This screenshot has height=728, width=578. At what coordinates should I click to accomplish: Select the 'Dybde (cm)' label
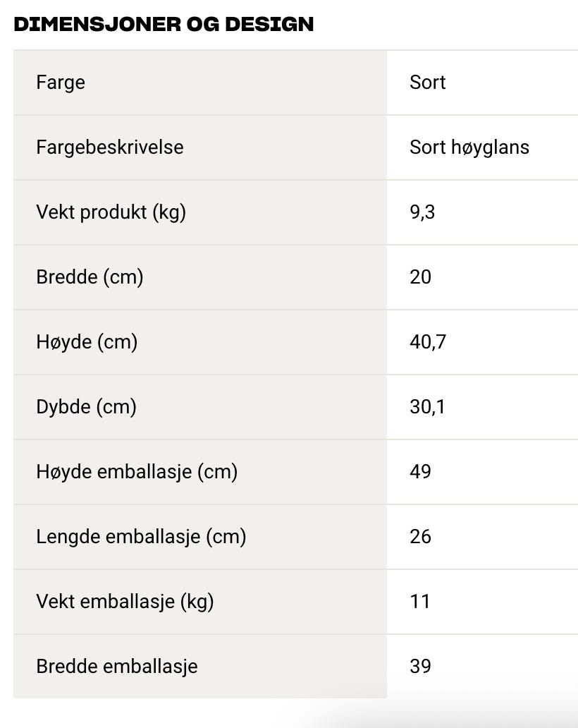click(86, 407)
